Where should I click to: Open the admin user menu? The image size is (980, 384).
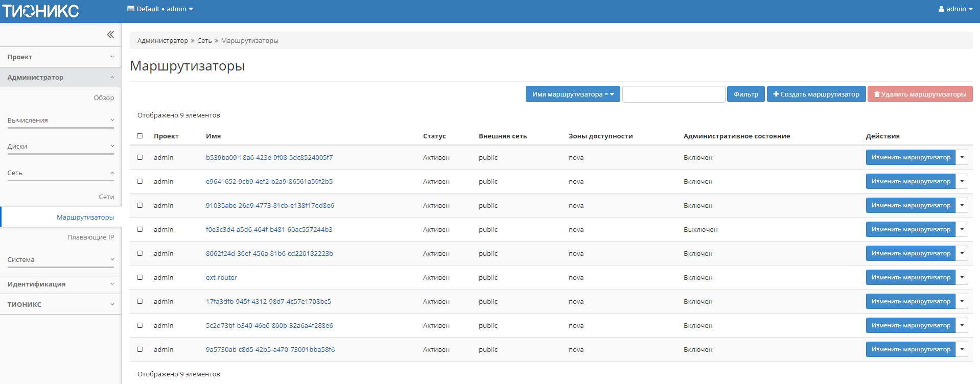[955, 9]
